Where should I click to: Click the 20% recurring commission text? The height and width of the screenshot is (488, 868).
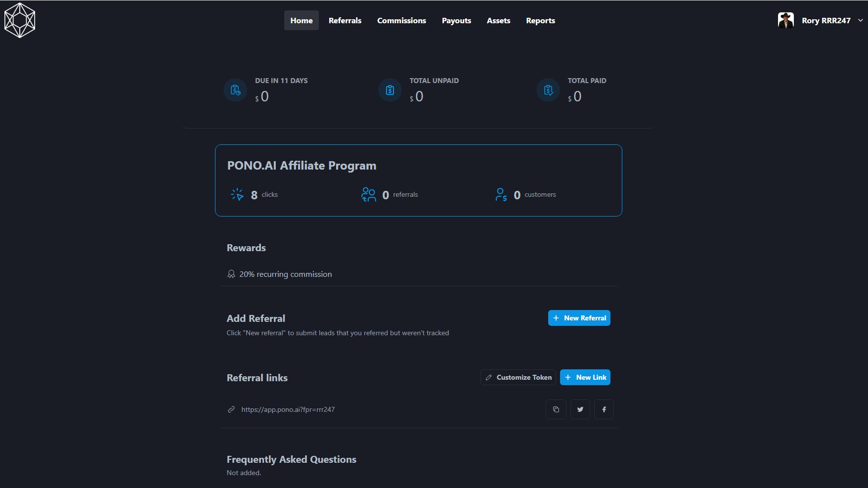point(286,274)
